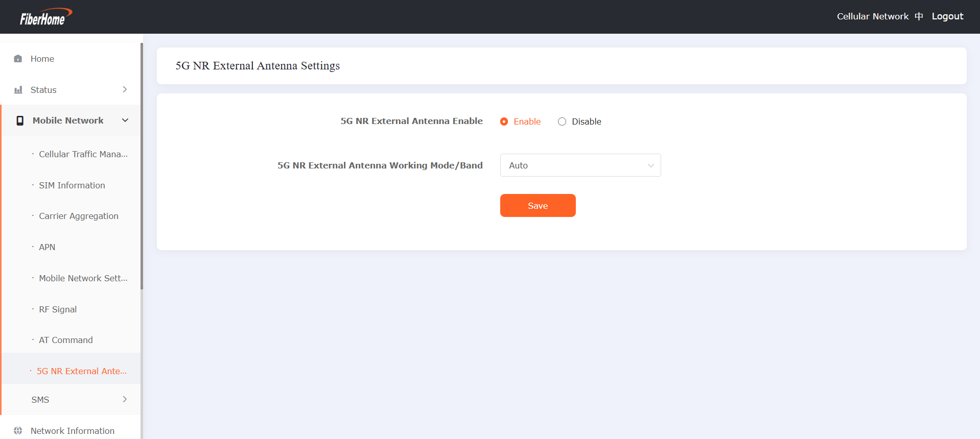This screenshot has width=980, height=439.
Task: Click the Network Information globe icon
Action: pos(18,430)
